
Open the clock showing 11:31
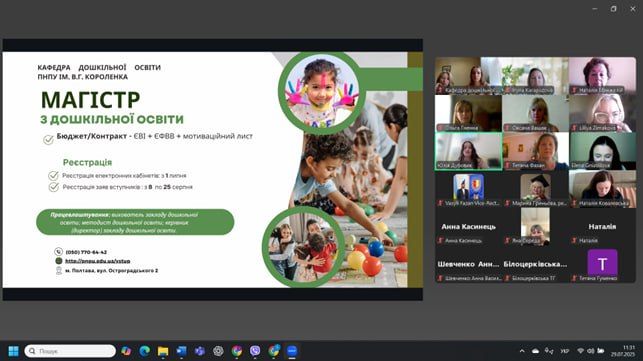tap(622, 351)
